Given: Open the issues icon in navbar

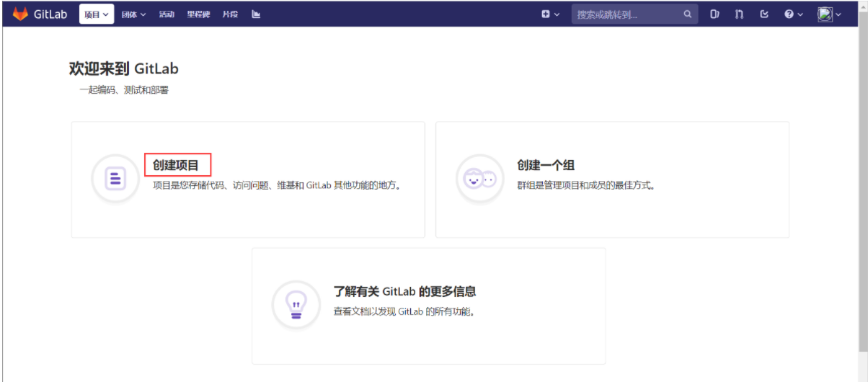Looking at the screenshot, I should click(x=714, y=14).
